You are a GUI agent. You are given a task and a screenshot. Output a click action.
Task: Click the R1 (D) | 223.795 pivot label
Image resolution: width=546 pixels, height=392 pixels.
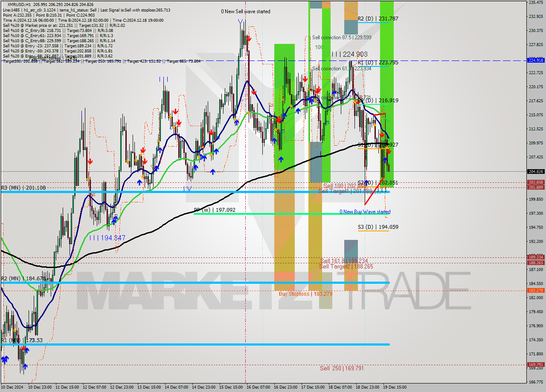coord(378,63)
